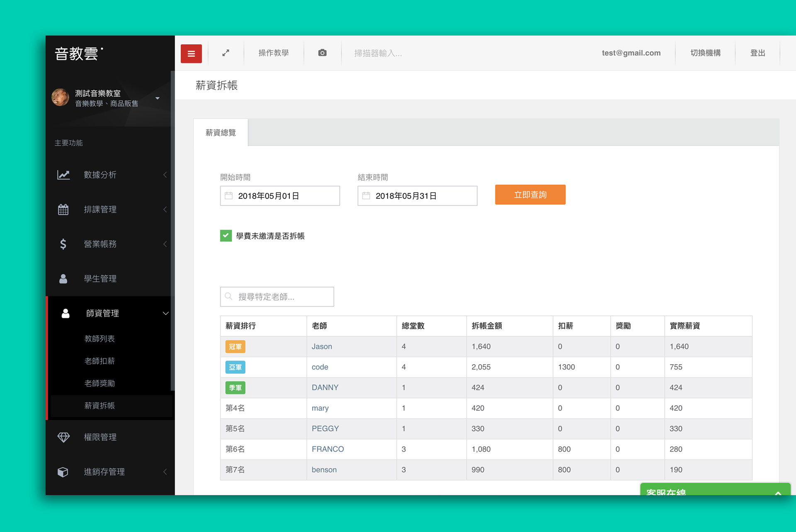Screen dimensions: 796x532
Task: Toggle fullscreen with the expand arrows icon
Action: (x=226, y=53)
